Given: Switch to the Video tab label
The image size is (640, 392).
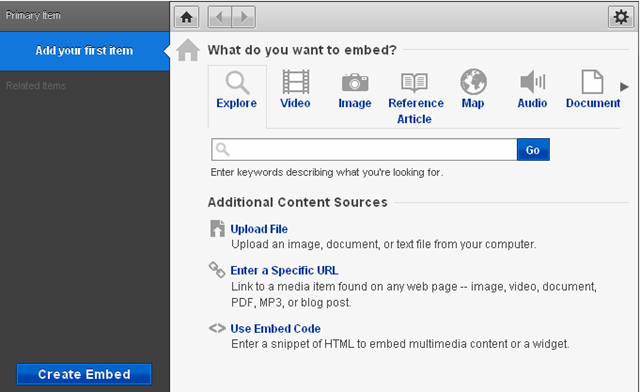Looking at the screenshot, I should tap(295, 103).
